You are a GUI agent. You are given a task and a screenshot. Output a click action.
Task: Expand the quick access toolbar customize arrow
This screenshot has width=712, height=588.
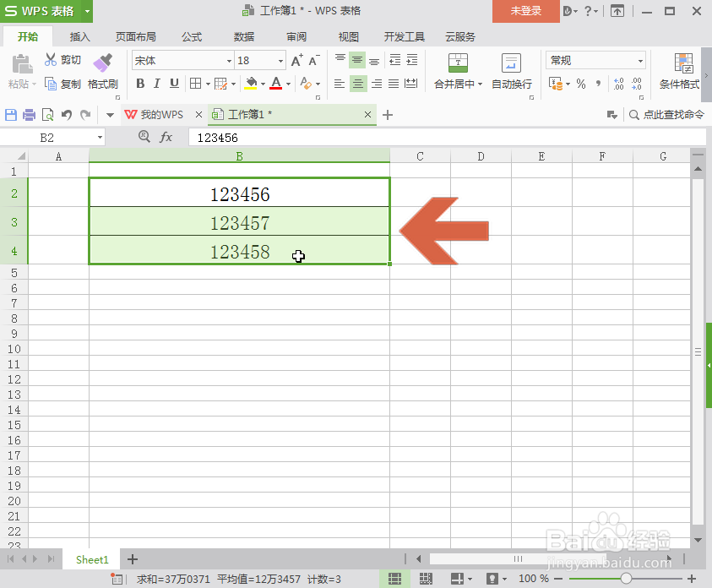click(x=110, y=115)
